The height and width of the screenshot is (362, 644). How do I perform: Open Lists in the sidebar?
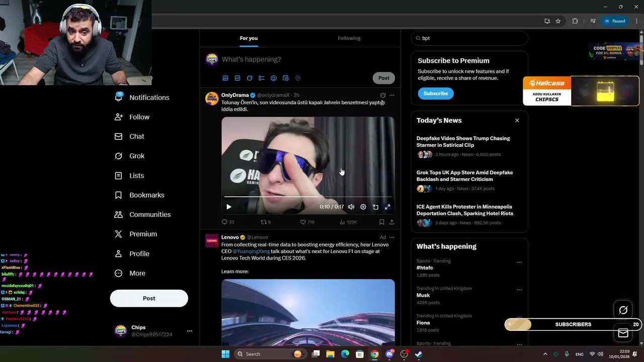[x=129, y=175]
